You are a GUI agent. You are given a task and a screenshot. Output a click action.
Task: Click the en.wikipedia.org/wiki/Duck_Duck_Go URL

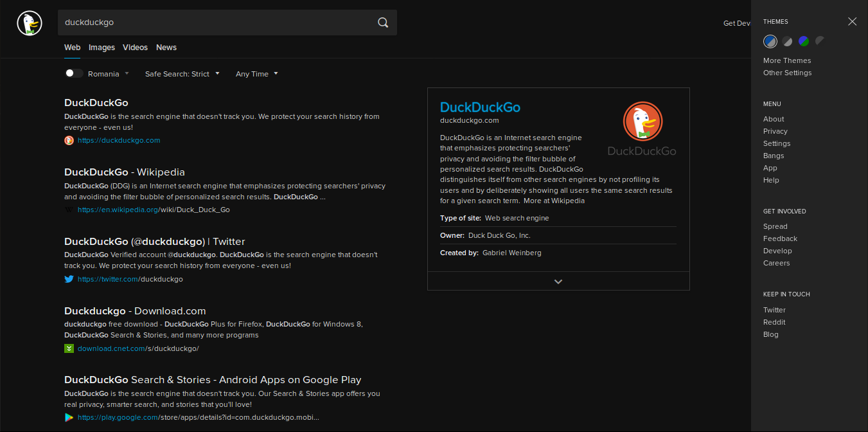(154, 210)
